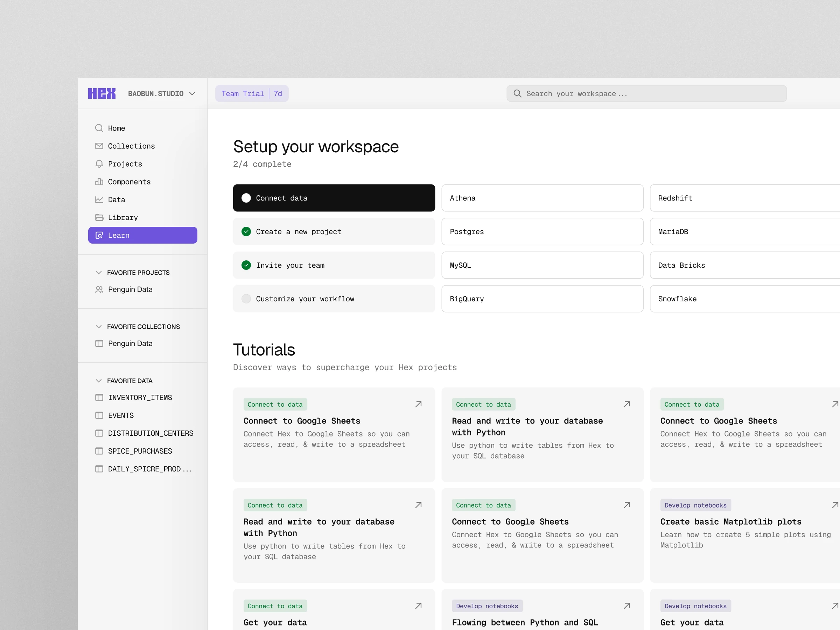Image resolution: width=840 pixels, height=630 pixels.
Task: Choose the MySQL data connection
Action: 542,265
